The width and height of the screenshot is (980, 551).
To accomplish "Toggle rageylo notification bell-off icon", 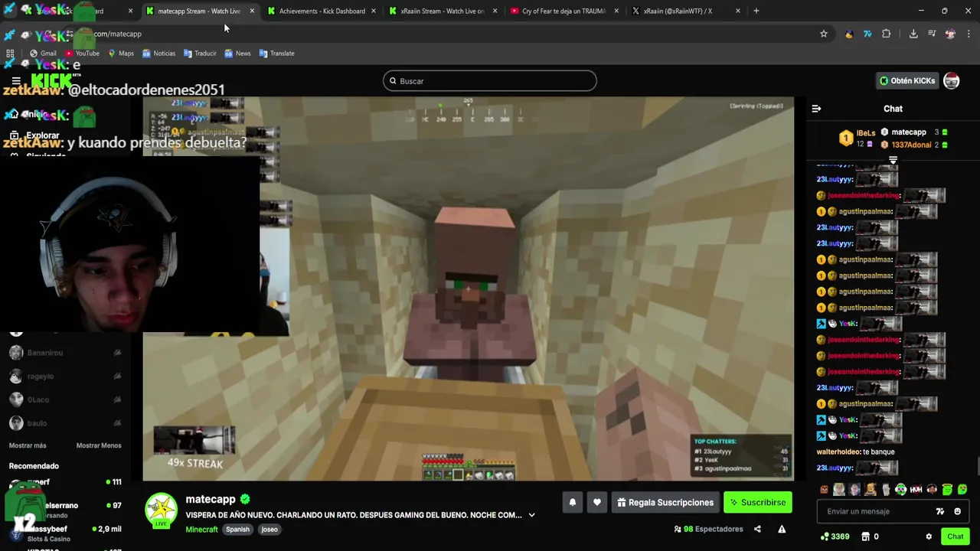I will click(117, 377).
